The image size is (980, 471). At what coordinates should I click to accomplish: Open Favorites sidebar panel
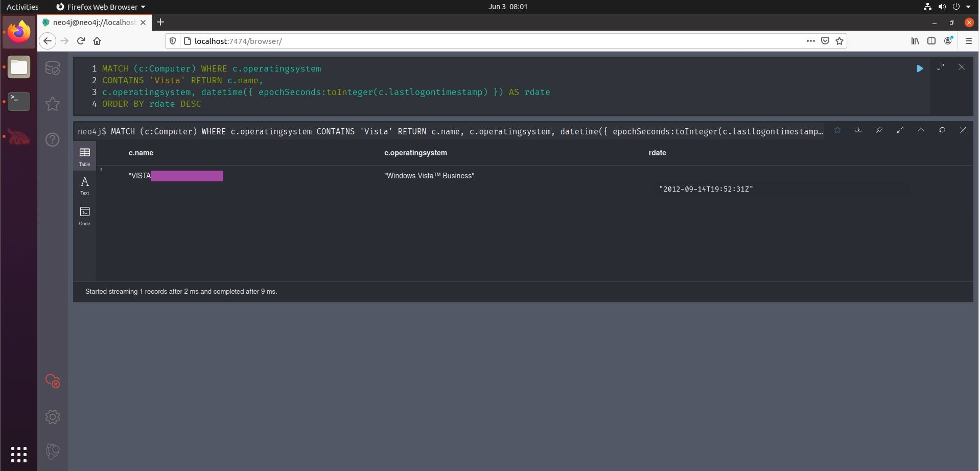point(53,104)
